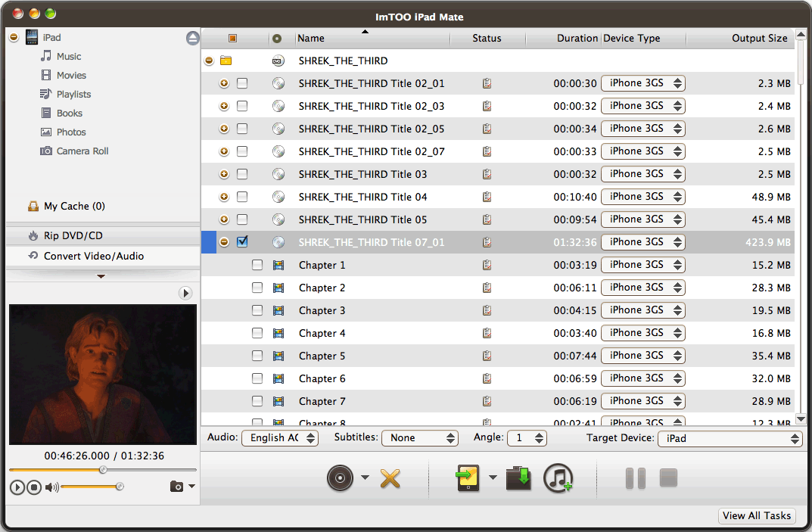812x532 pixels.
Task: Expand Title 02_07 row
Action: pos(224,151)
